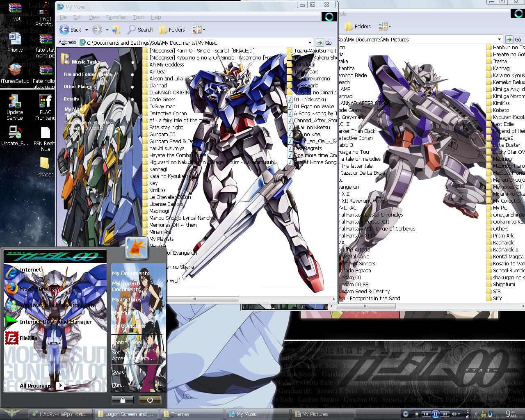The image size is (525, 420).
Task: Open Search in the My Music toolbar
Action: 140,30
